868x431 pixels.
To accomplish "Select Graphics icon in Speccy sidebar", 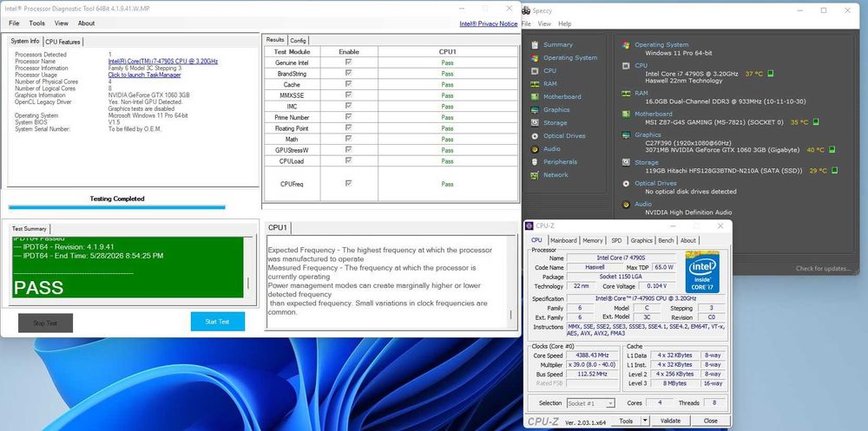I will [x=534, y=110].
